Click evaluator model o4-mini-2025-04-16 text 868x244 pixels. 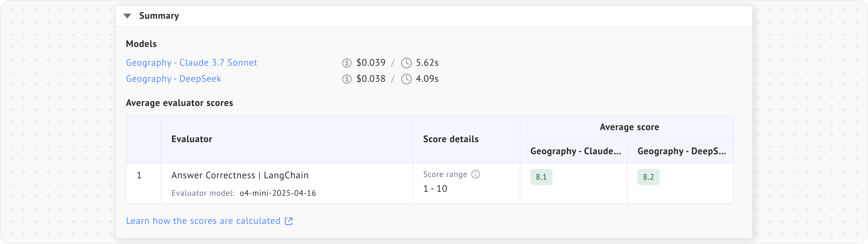click(278, 193)
